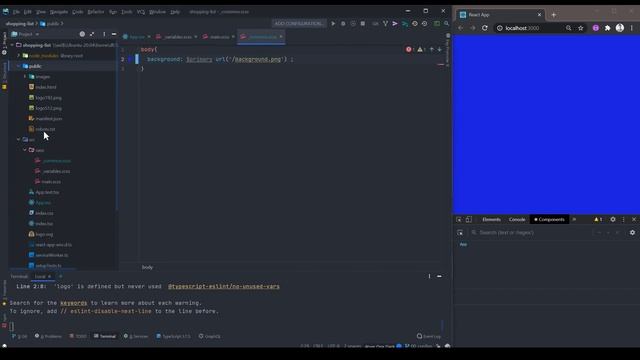This screenshot has width=640, height=360.
Task: Show more DevTools tabs chevron
Action: [574, 220]
